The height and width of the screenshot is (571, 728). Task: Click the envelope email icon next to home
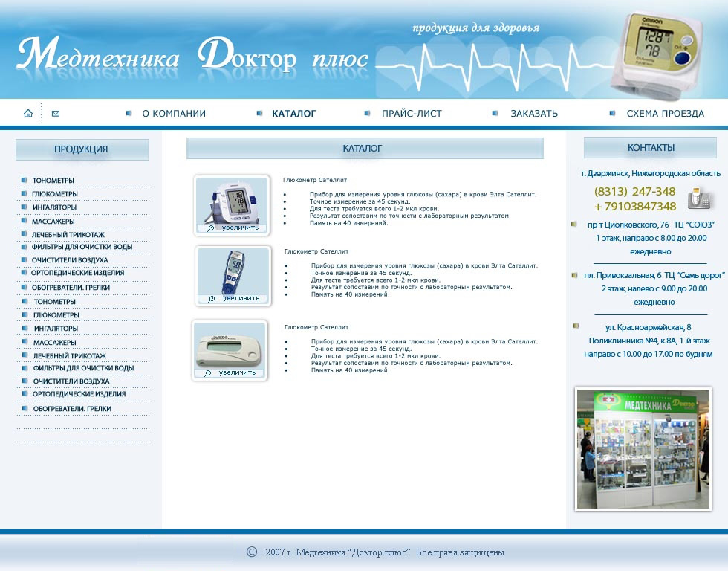click(x=55, y=112)
